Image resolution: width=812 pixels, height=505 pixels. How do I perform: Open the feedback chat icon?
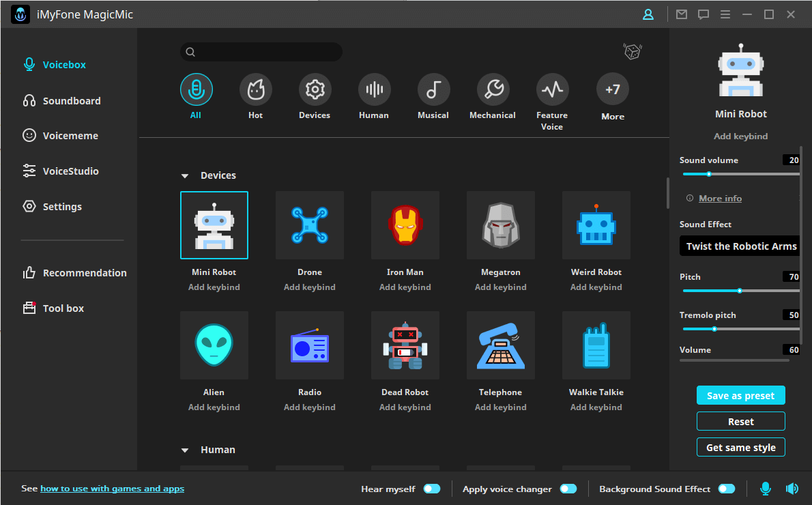pyautogui.click(x=704, y=14)
